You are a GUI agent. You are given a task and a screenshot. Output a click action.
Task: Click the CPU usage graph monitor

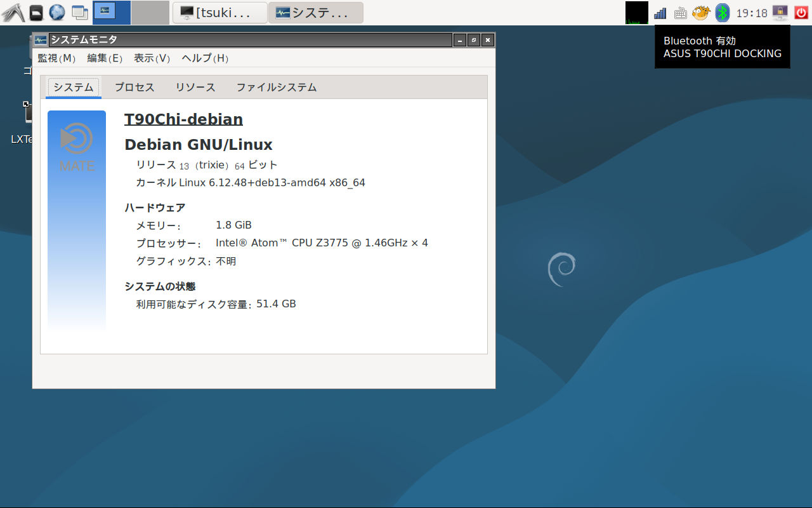[x=637, y=13]
